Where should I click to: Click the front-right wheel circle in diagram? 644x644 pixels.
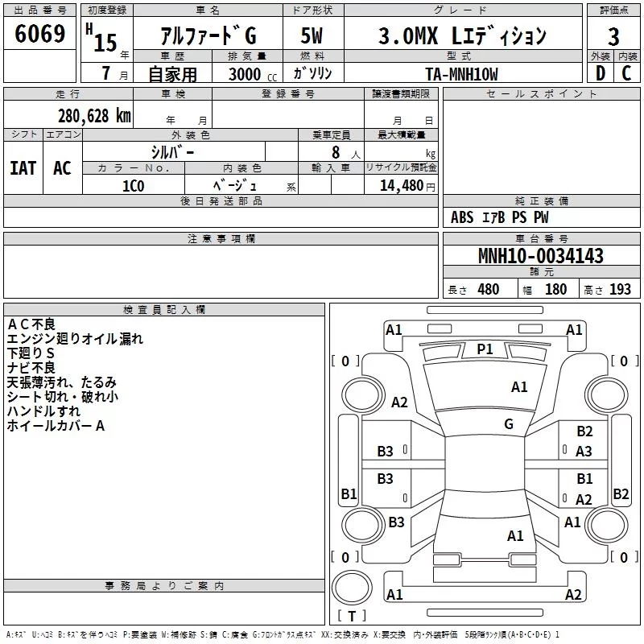click(x=607, y=395)
